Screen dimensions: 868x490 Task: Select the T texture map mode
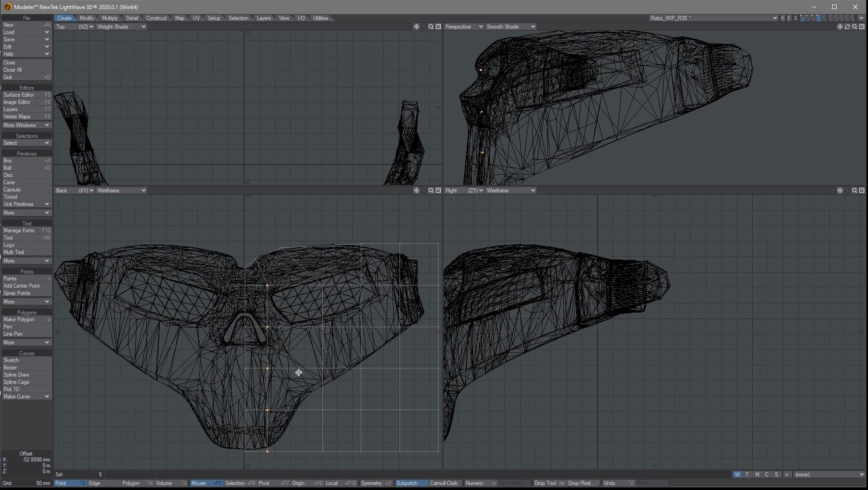[x=747, y=475]
